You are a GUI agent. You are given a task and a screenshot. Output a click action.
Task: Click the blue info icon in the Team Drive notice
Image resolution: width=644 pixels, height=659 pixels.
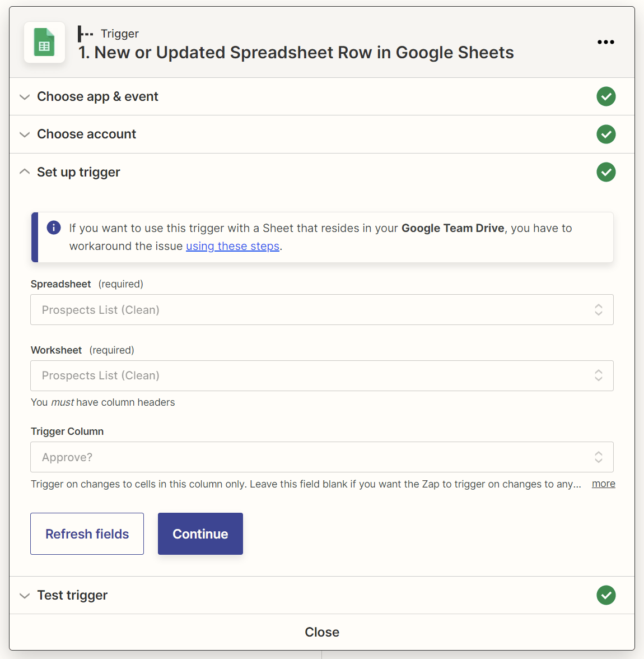[x=53, y=228]
